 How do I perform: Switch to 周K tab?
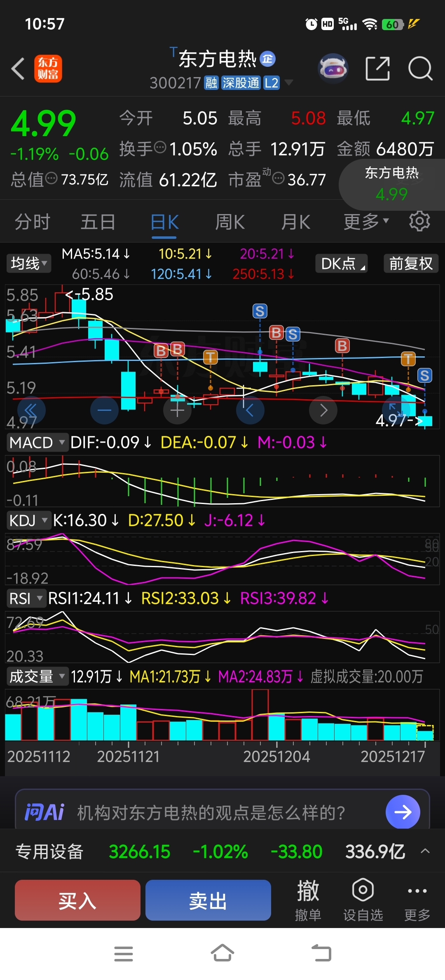pyautogui.click(x=230, y=222)
